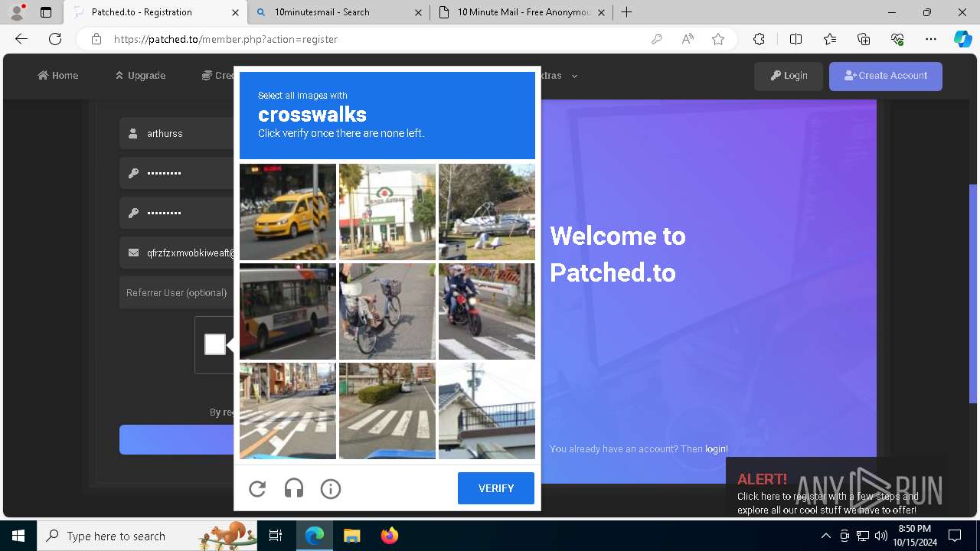The height and width of the screenshot is (551, 980).
Task: Open Browser essentials icon
Action: pos(897,39)
